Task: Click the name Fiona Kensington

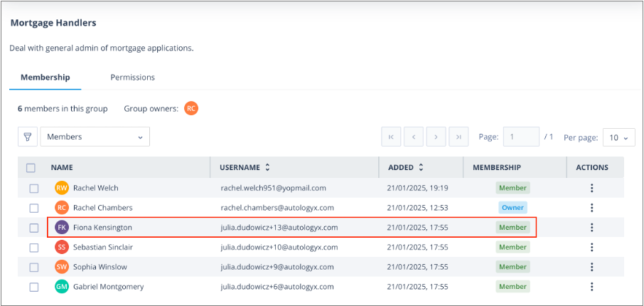Action: 102,228
